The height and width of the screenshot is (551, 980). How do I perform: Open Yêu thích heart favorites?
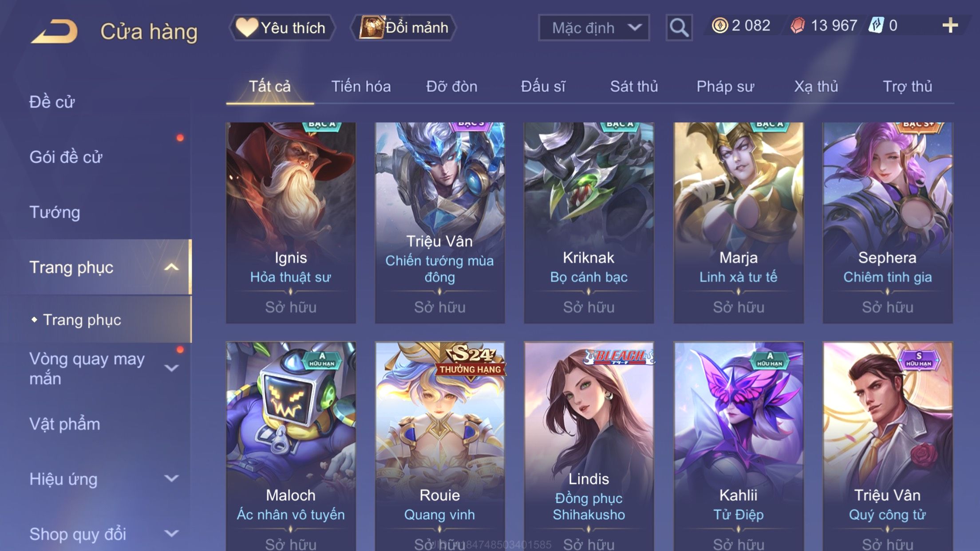[281, 28]
